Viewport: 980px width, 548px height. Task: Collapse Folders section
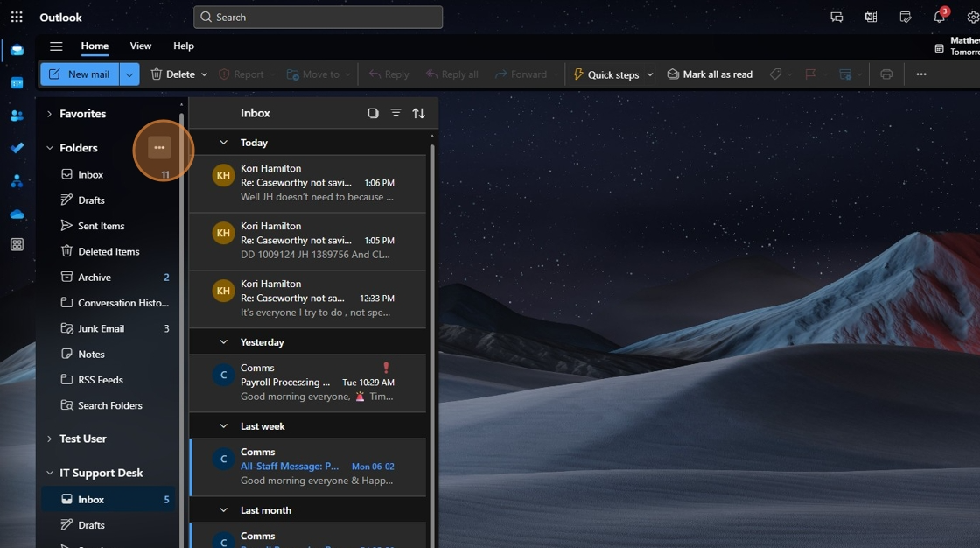point(49,148)
